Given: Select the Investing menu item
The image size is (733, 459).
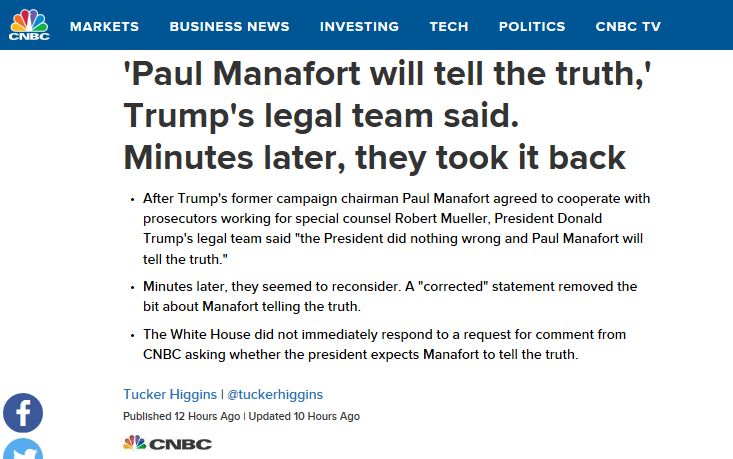Looking at the screenshot, I should pos(359,27).
